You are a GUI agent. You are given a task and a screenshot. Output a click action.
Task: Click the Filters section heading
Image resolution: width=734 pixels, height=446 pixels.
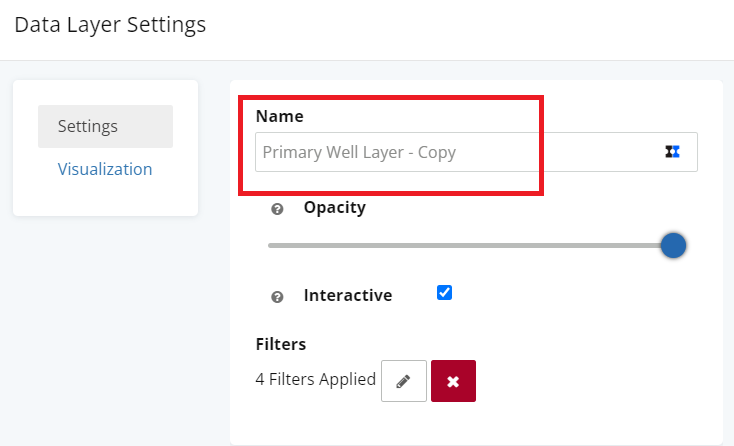click(x=280, y=344)
